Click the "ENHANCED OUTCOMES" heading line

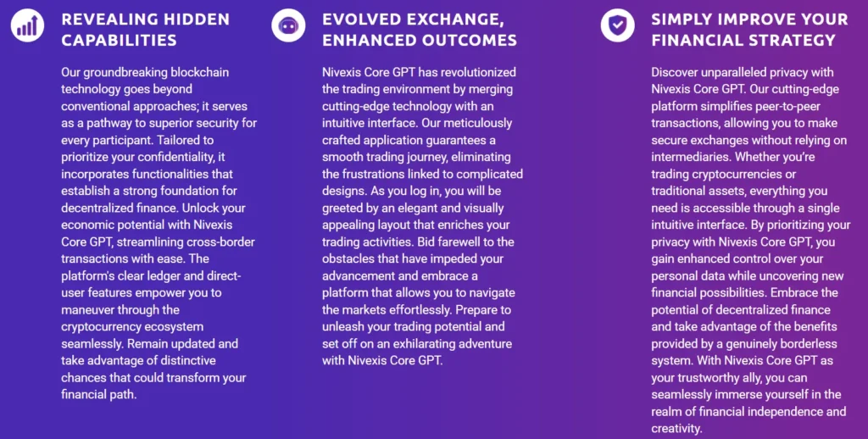coord(419,40)
